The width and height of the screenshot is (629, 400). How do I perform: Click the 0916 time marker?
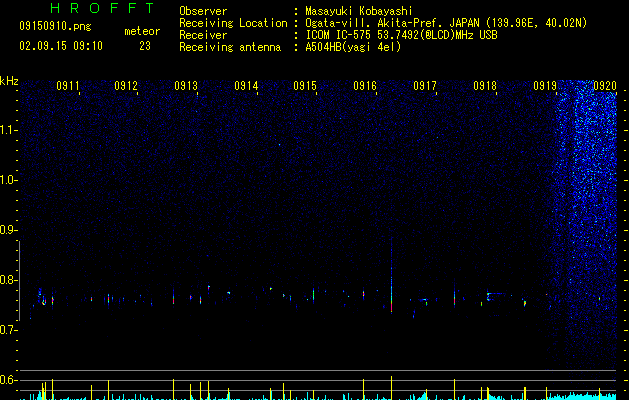tap(365, 85)
